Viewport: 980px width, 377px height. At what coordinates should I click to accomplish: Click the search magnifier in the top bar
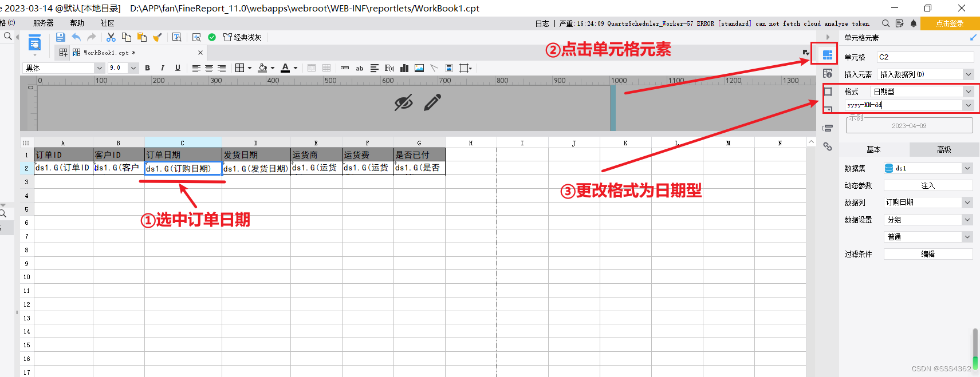coord(885,23)
